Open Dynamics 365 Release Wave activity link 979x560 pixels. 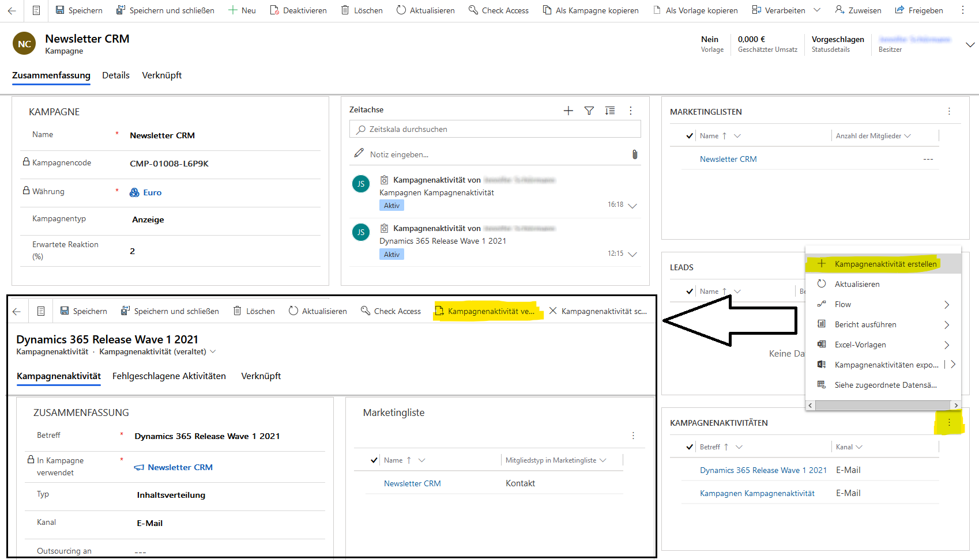pyautogui.click(x=763, y=470)
